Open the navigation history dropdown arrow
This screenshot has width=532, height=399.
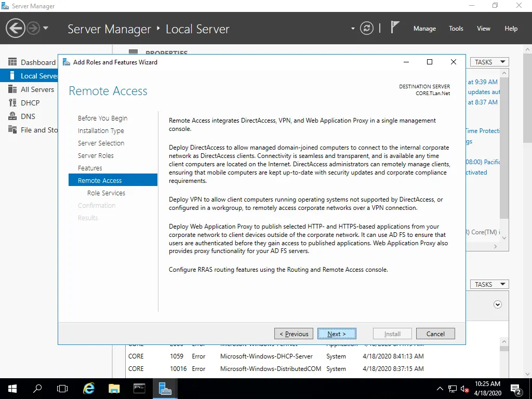[x=46, y=28]
